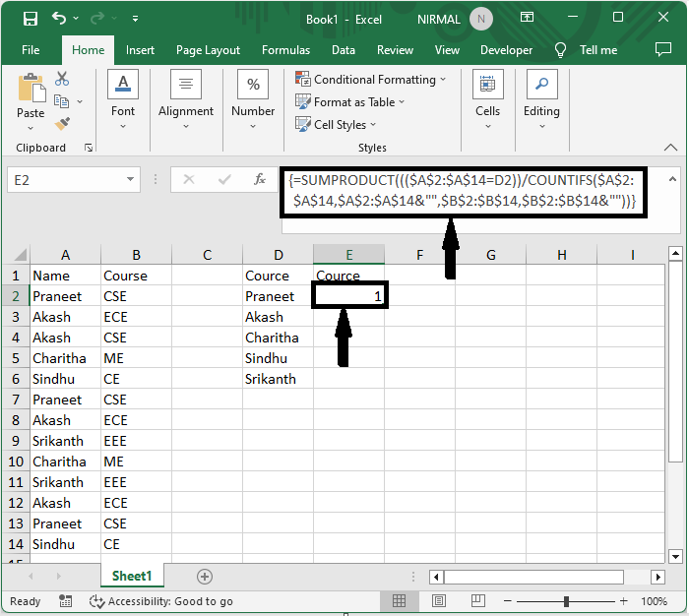Switch to the Formulas tab
The height and width of the screenshot is (616, 689).
pyautogui.click(x=285, y=50)
